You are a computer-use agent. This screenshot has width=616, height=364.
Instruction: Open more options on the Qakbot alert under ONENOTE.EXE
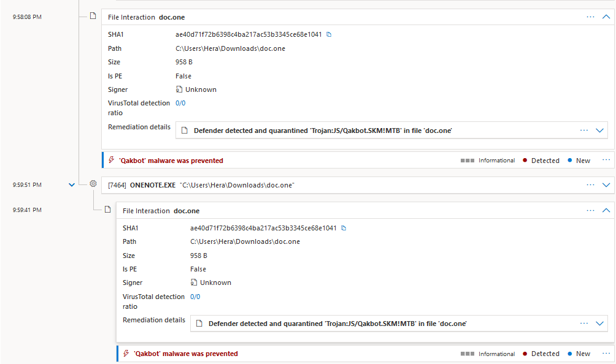pyautogui.click(x=606, y=354)
